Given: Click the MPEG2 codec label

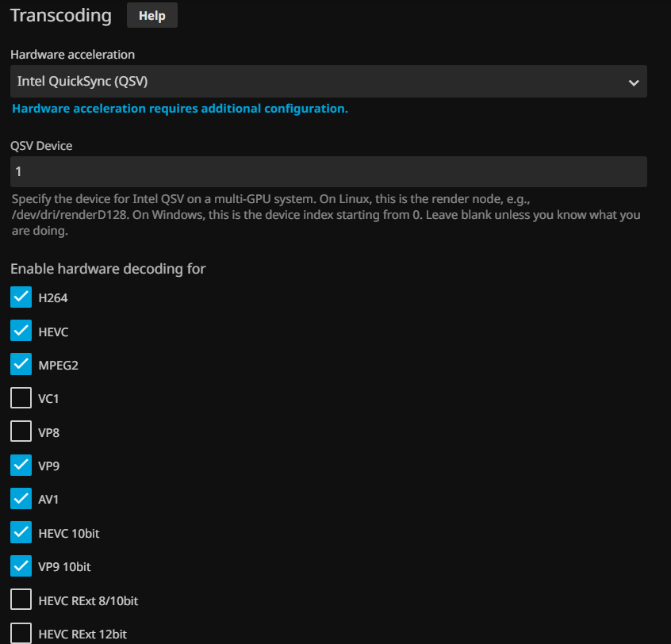Looking at the screenshot, I should [x=58, y=366].
